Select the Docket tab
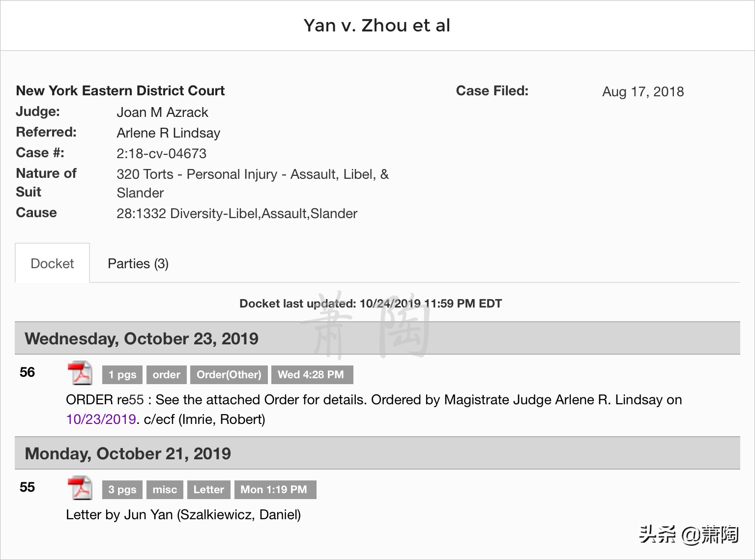The image size is (755, 560). pos(52,263)
